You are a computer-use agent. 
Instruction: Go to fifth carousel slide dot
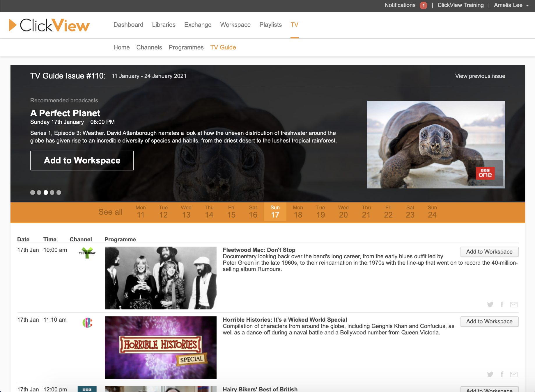point(59,193)
